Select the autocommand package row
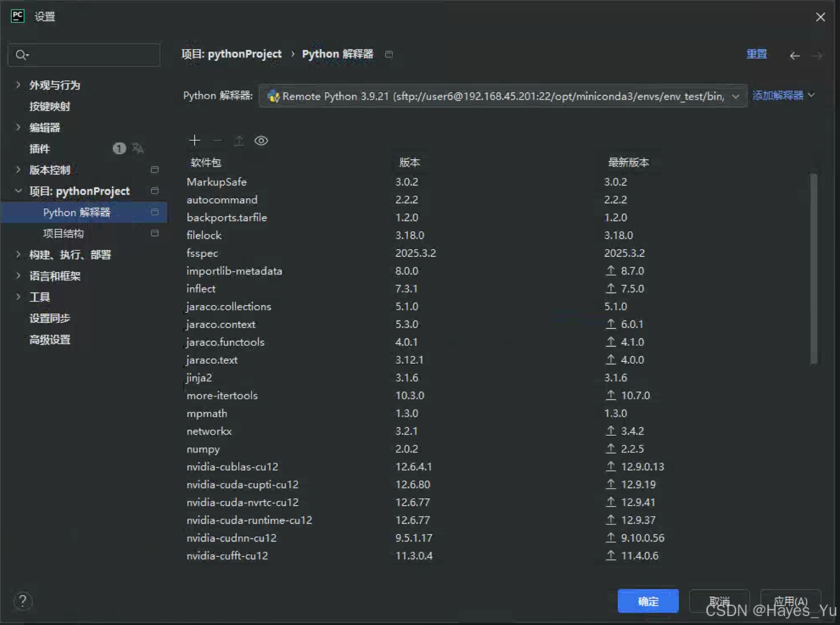 497,199
